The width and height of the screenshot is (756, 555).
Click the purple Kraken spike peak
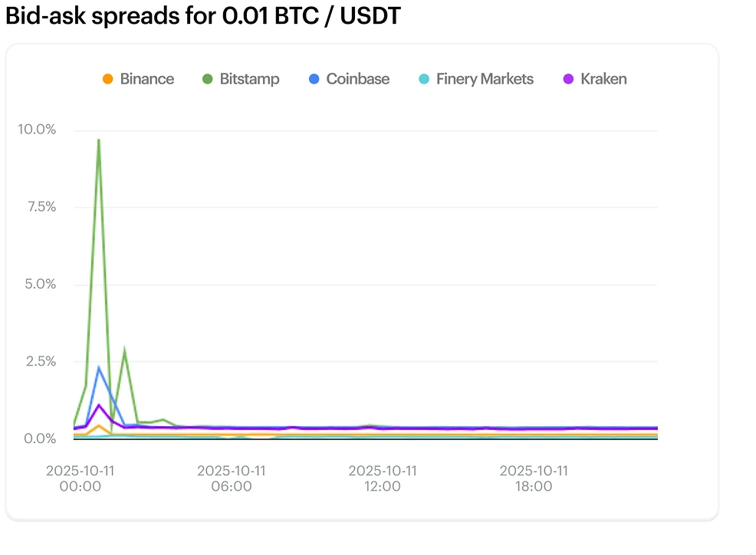tap(98, 405)
